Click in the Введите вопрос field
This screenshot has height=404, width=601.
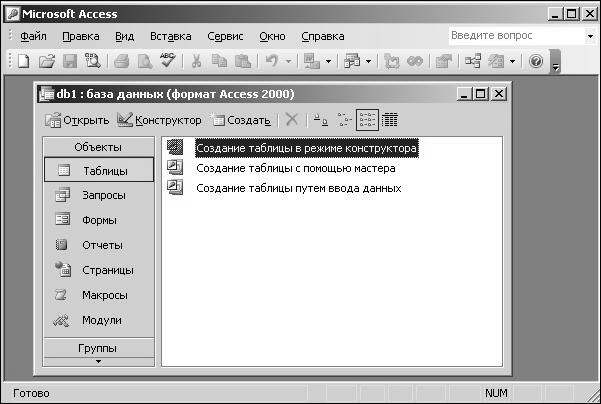[516, 36]
